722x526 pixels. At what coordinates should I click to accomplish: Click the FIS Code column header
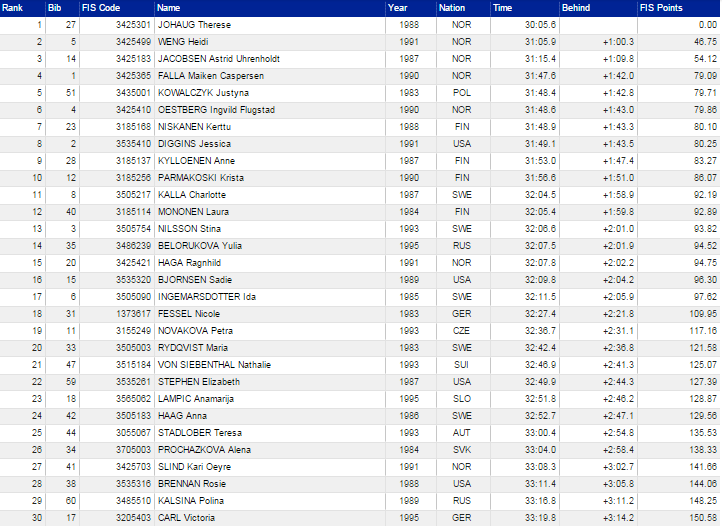(101, 8)
